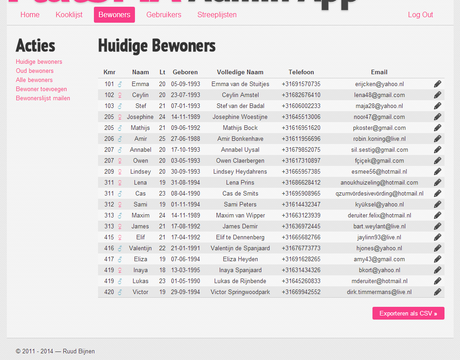Screen dimensions: 460x360
Task: Switch to Streeplijsten in navigation
Action: [217, 15]
